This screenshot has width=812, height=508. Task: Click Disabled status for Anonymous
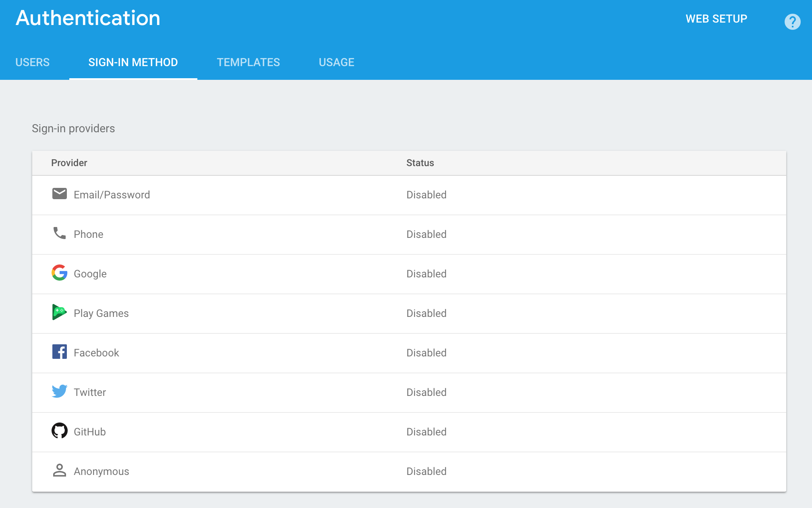[426, 472]
